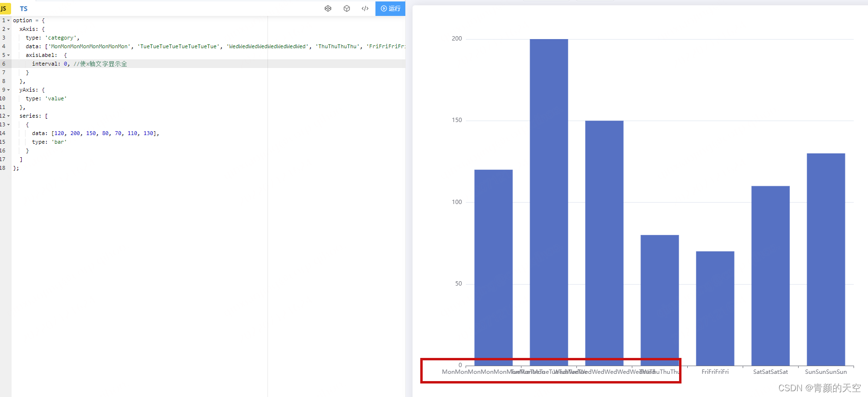868x397 pixels.
Task: Click the type: 'bar' code line
Action: (49, 142)
